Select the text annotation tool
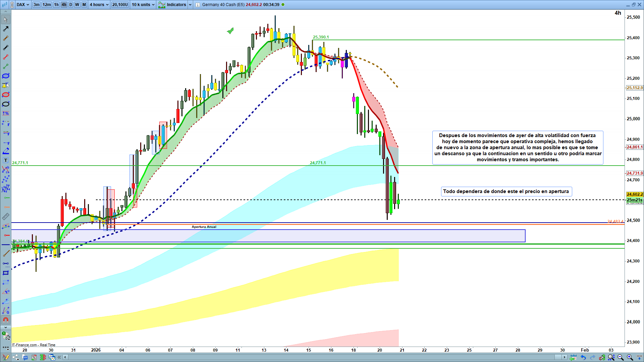Screen dimensions: 644x362 [6, 160]
